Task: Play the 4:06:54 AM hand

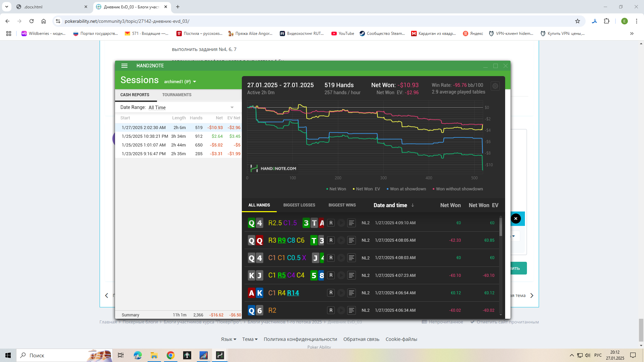Action: [341, 293]
